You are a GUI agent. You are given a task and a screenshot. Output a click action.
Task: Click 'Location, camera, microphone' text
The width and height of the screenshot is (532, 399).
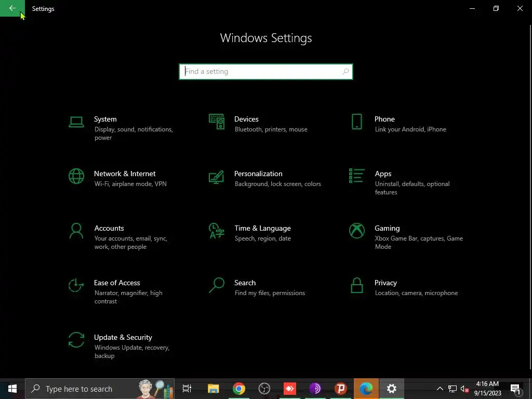[416, 293]
